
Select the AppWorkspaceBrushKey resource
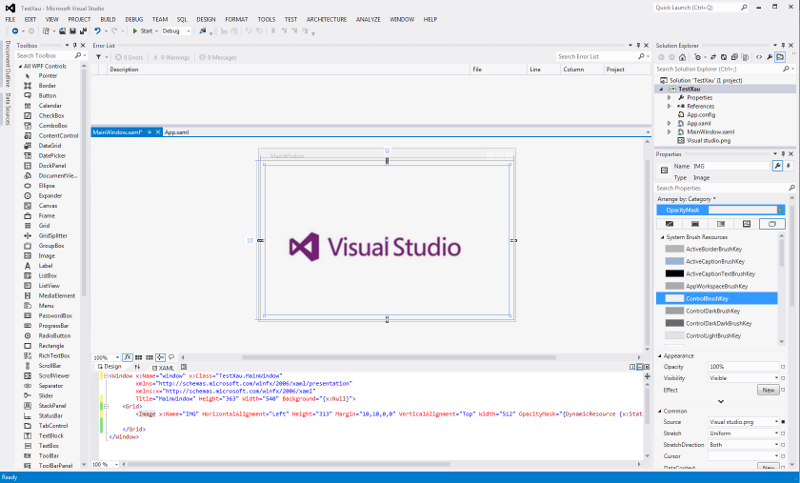click(x=717, y=286)
